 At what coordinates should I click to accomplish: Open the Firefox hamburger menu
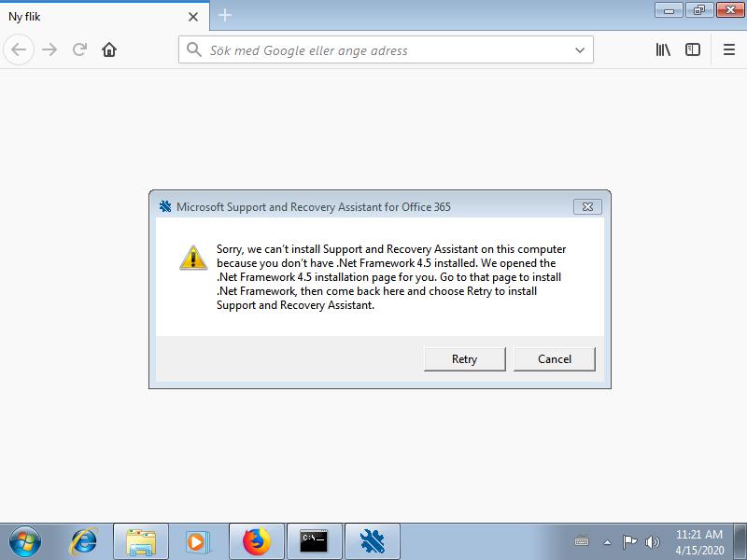coord(729,49)
